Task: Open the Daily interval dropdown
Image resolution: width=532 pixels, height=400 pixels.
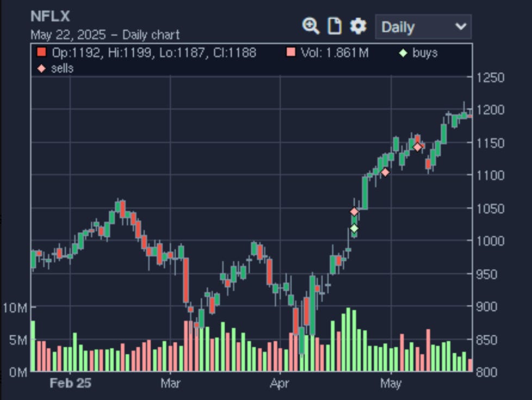Action: pyautogui.click(x=423, y=27)
